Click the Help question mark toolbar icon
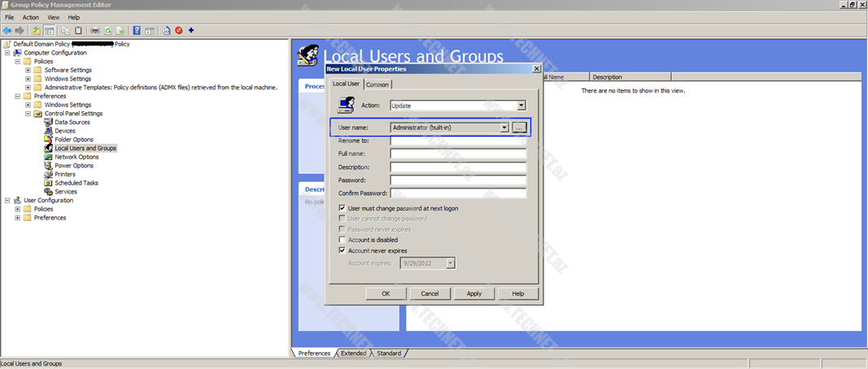868x369 pixels. (137, 31)
